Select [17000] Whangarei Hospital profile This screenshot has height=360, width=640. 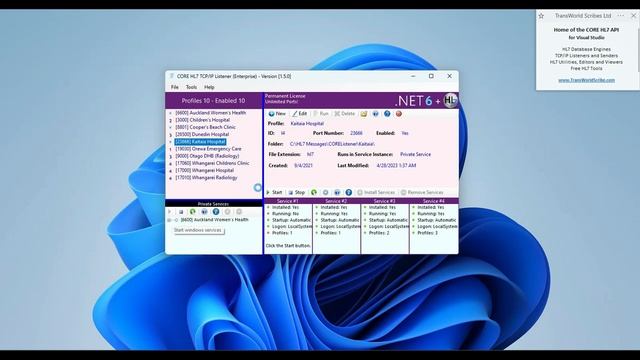pyautogui.click(x=204, y=171)
